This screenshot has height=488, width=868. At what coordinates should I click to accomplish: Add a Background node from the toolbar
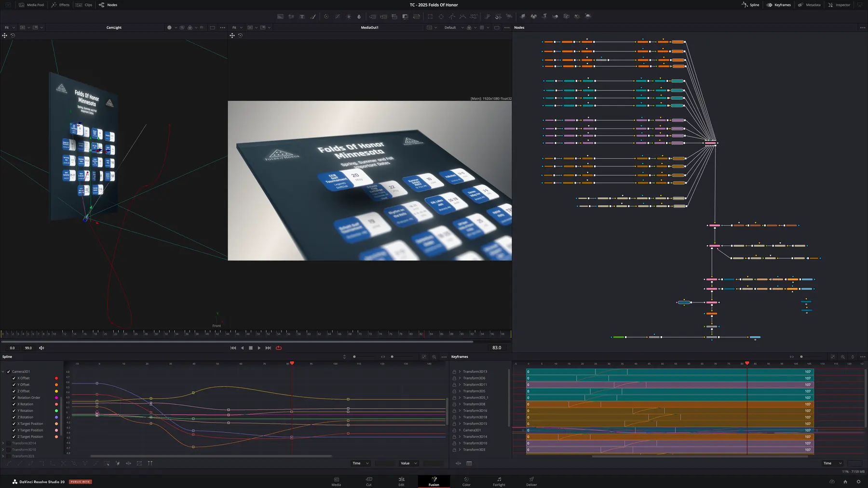coord(280,16)
